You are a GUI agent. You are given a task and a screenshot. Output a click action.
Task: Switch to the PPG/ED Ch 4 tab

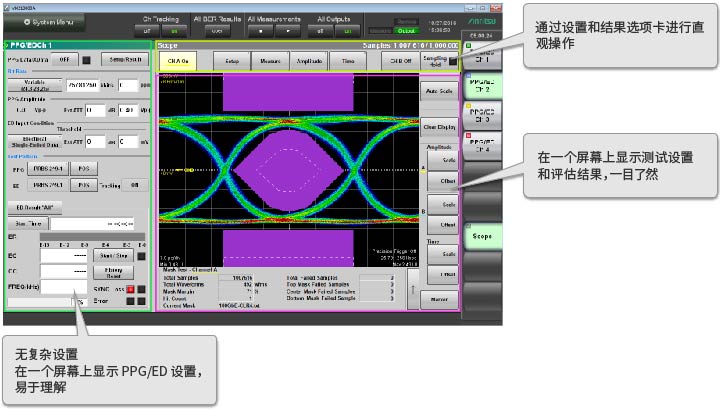(x=482, y=146)
